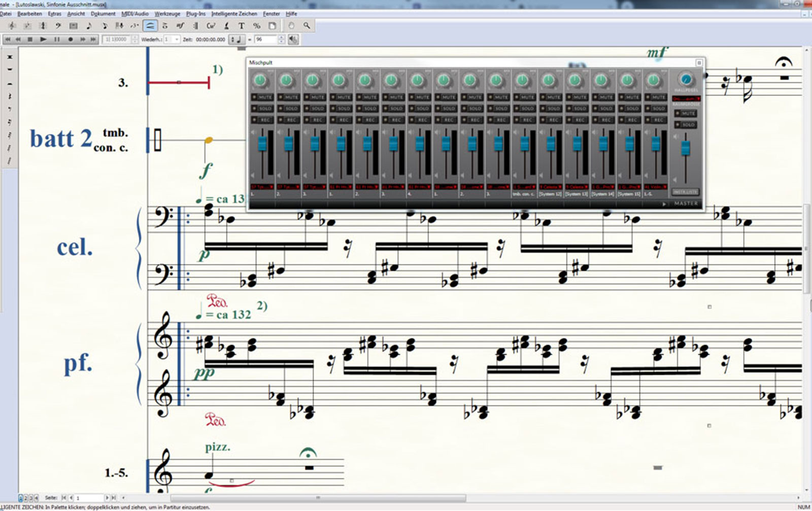Toggle SOLO on the Master strip
Viewport: 812px width, 511px height.
tap(686, 124)
